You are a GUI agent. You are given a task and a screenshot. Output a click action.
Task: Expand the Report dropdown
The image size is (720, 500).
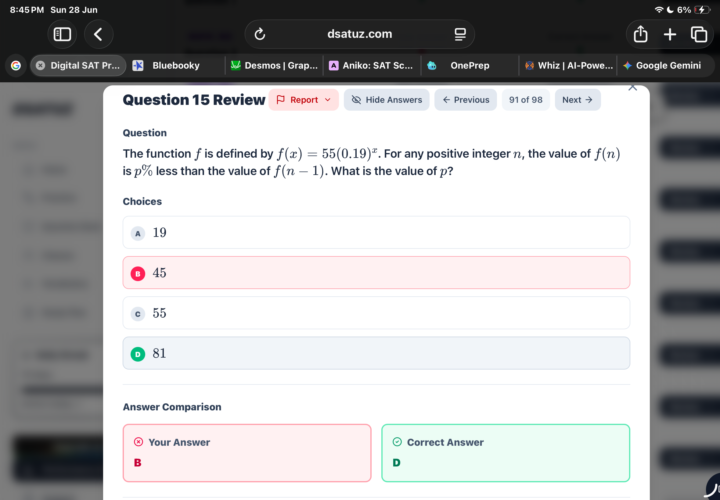(304, 100)
